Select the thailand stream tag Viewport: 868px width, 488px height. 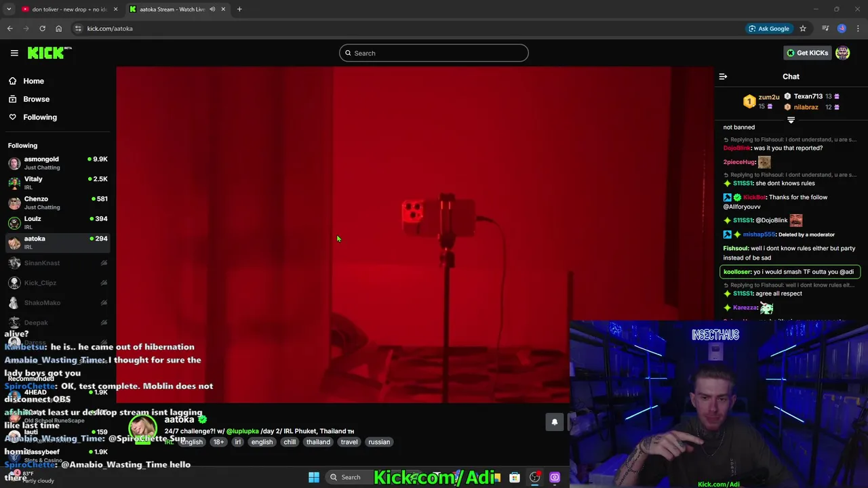pyautogui.click(x=318, y=442)
